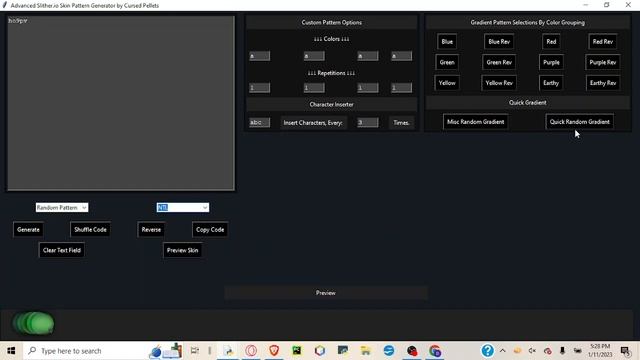Focus the fourth Colors input field
The width and height of the screenshot is (640, 360).
pos(402,56)
